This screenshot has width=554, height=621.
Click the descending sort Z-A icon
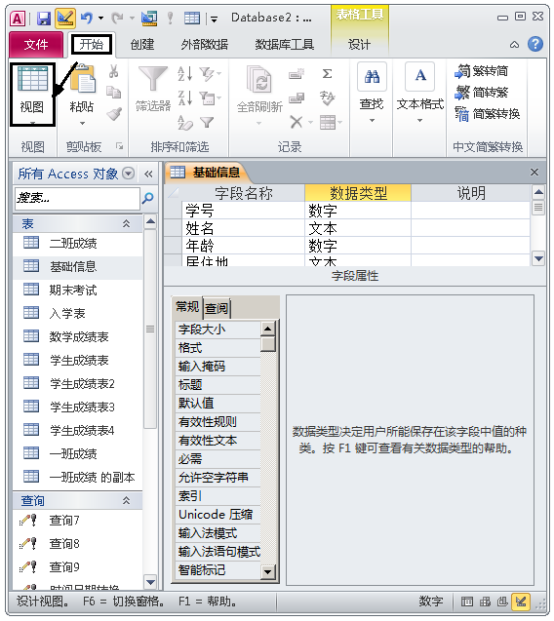(x=185, y=97)
